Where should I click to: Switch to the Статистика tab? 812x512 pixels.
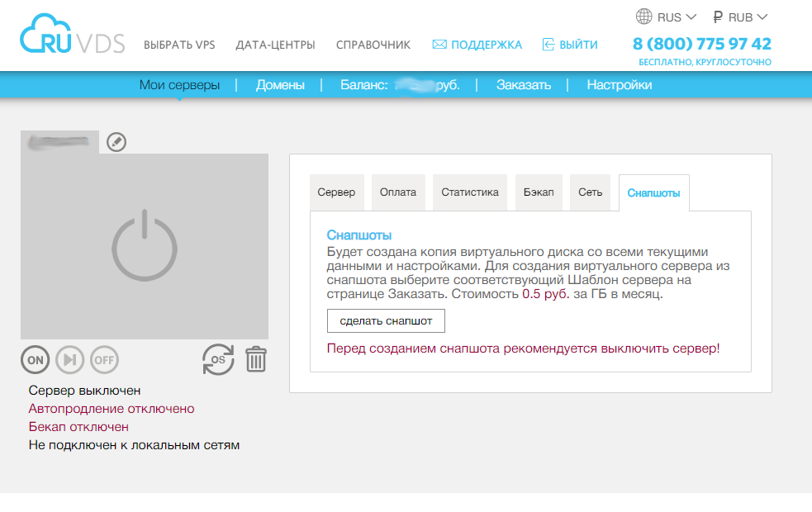(x=470, y=192)
